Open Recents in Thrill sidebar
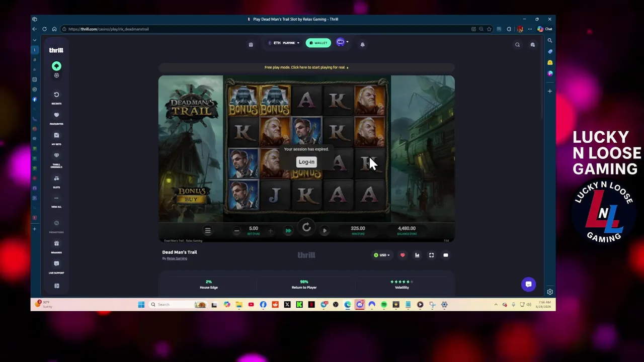 56,97
